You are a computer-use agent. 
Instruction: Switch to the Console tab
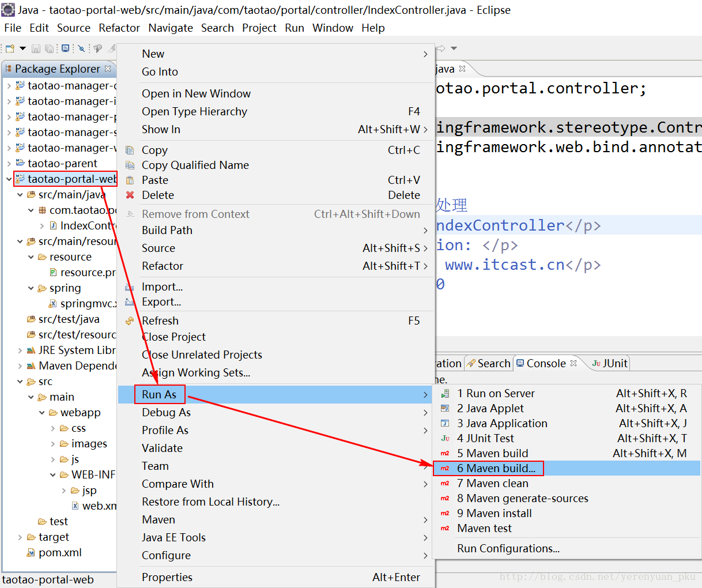(x=546, y=363)
